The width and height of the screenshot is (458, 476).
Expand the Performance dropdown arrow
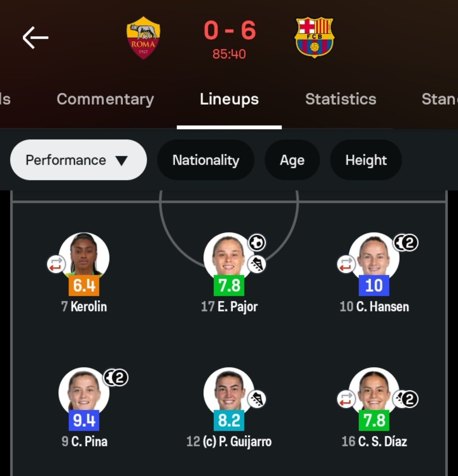pyautogui.click(x=121, y=160)
